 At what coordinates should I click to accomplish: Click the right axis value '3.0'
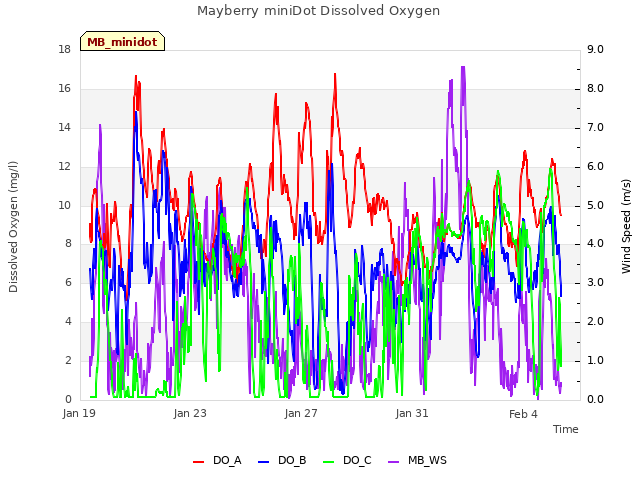pos(595,282)
